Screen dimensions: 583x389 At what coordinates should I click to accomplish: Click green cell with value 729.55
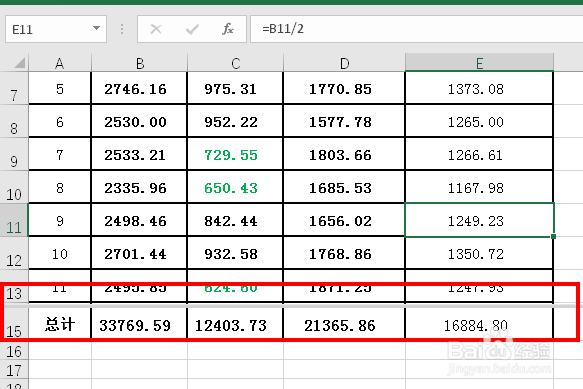coord(235,154)
